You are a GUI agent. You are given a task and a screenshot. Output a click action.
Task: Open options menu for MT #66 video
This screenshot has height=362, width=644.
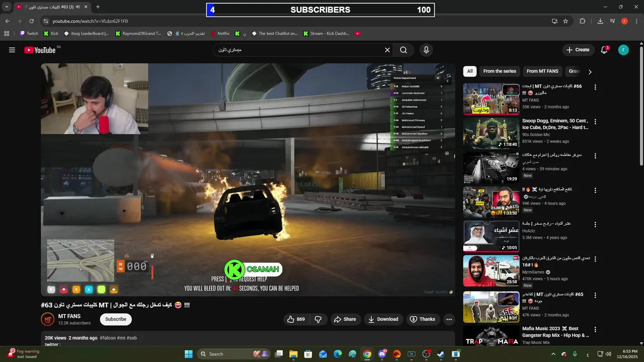click(x=595, y=87)
